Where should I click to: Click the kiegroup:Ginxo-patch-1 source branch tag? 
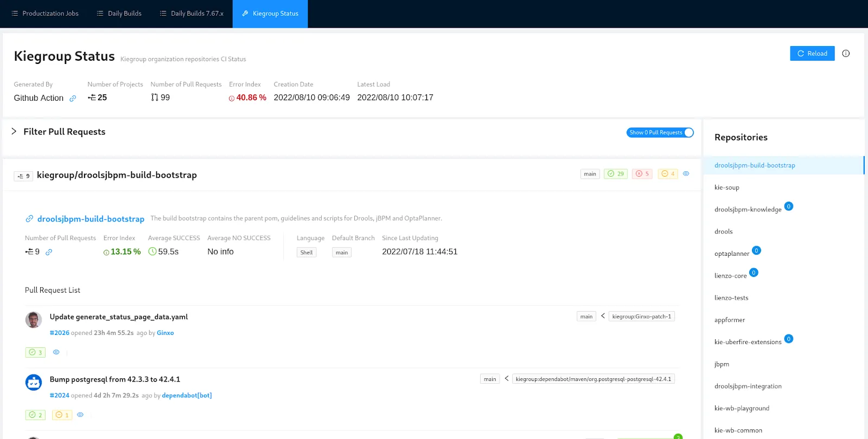point(641,317)
